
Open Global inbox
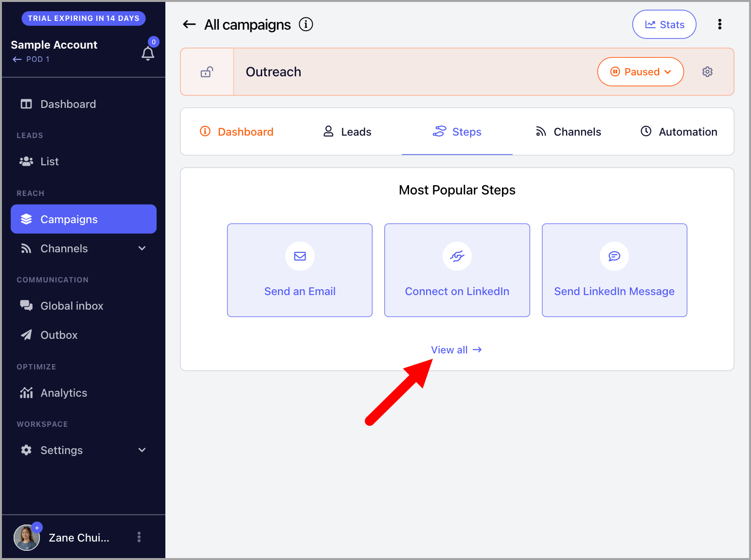[84, 306]
